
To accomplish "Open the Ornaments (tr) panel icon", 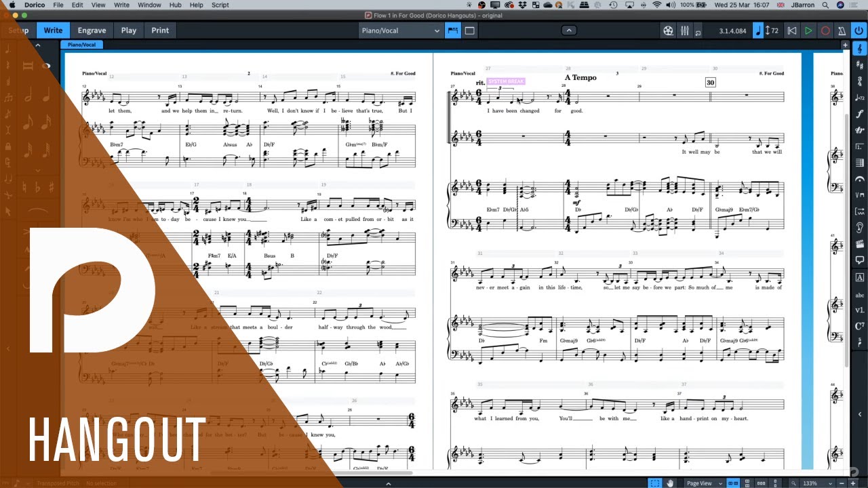I will 860,130.
